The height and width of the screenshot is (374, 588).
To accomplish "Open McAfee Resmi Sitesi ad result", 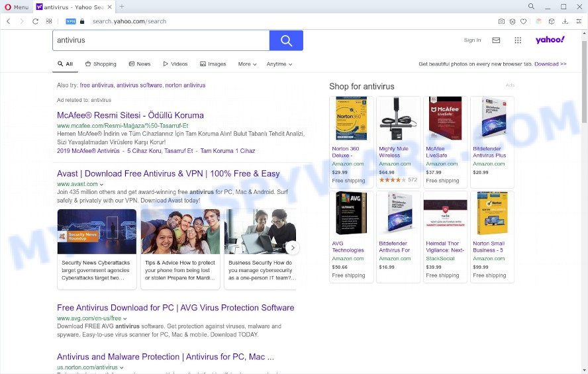I will (x=130, y=115).
